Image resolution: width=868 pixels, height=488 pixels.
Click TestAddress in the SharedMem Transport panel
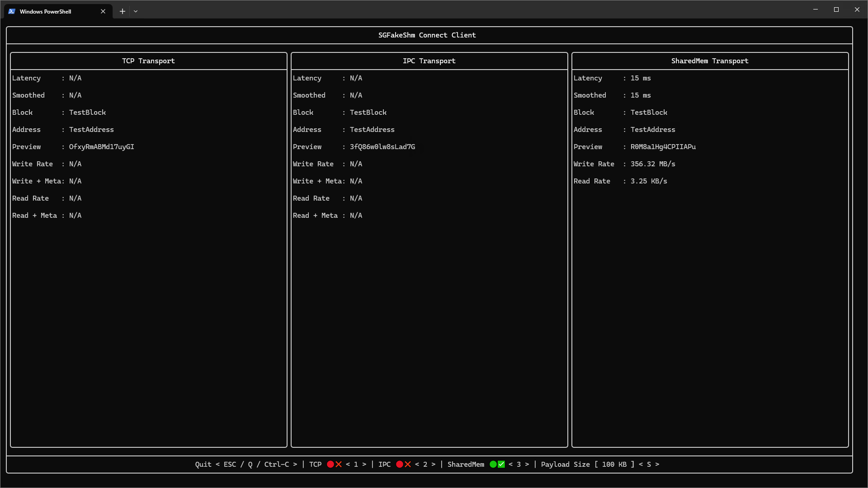[x=653, y=130]
